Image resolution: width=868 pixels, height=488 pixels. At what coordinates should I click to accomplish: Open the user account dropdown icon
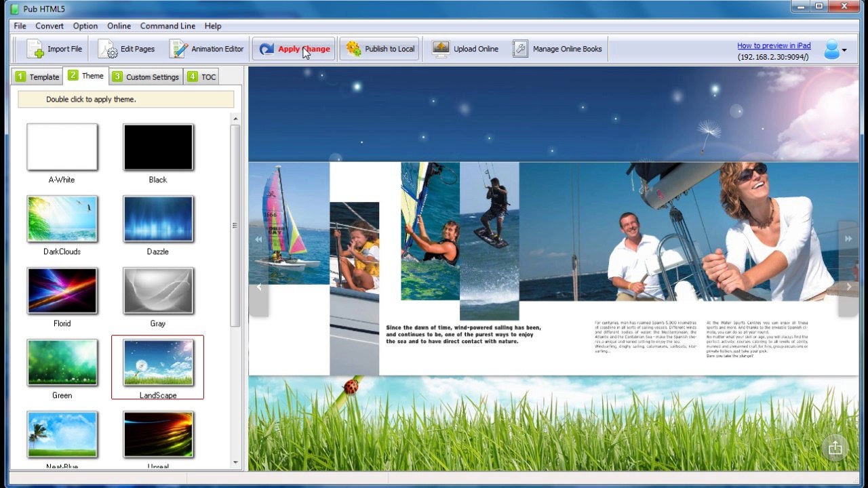(835, 49)
